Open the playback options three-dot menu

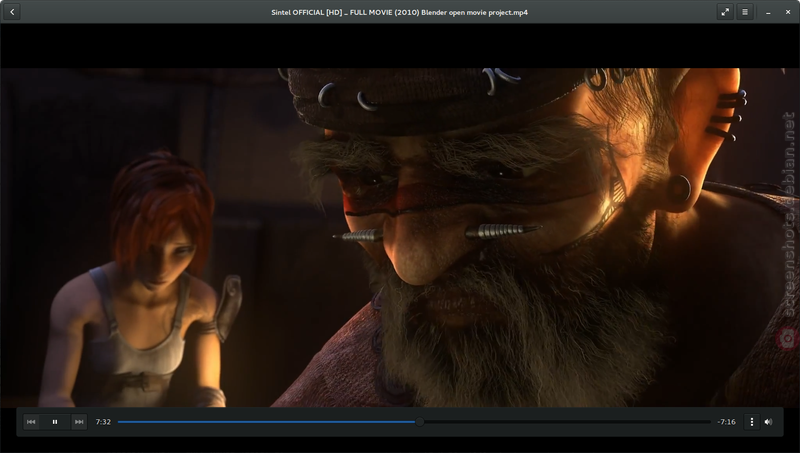(752, 422)
